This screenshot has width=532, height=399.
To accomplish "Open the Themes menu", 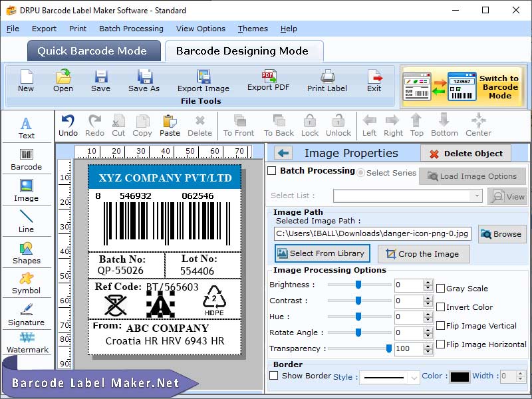I will [x=253, y=29].
